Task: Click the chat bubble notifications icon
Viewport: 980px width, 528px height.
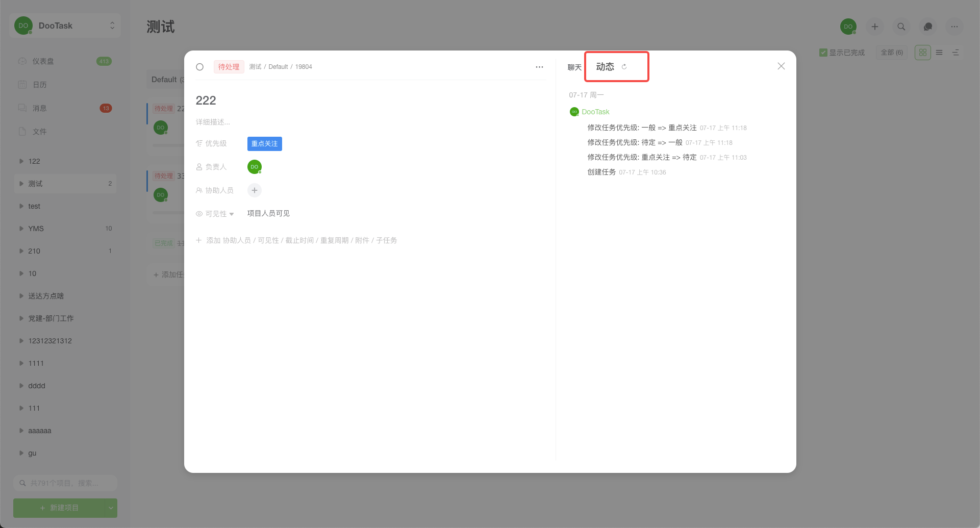Action: click(927, 26)
